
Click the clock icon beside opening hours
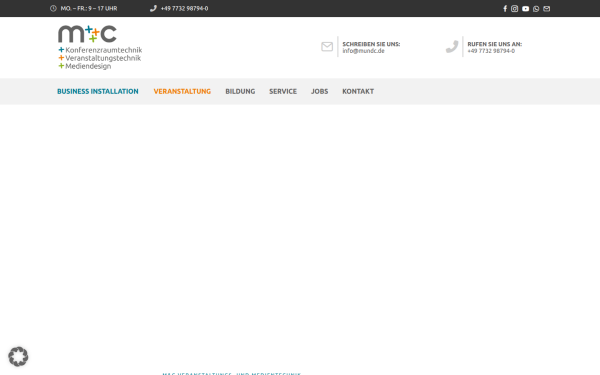point(53,8)
